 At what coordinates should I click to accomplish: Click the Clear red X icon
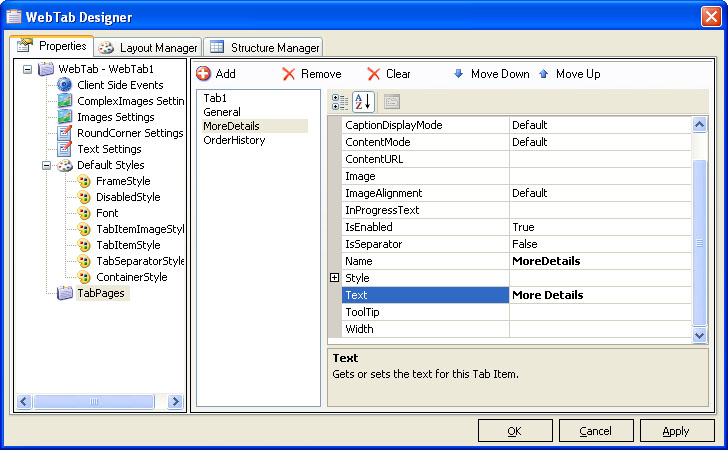point(374,74)
